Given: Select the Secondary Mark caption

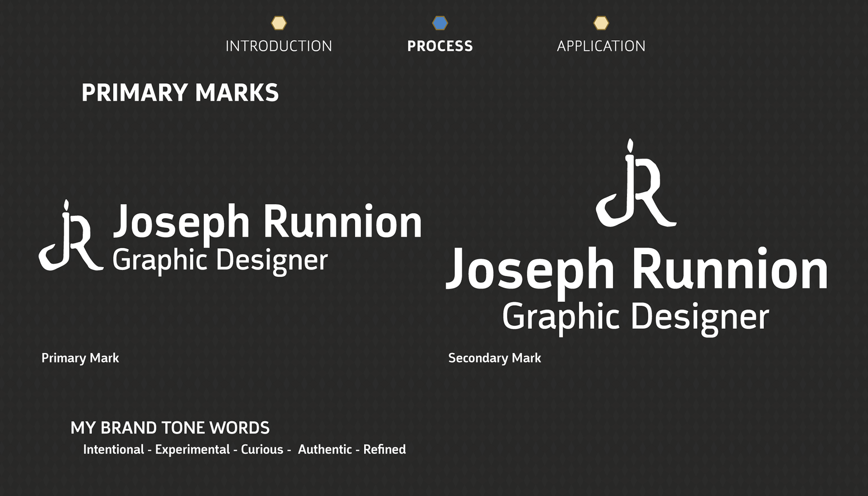Looking at the screenshot, I should point(495,358).
